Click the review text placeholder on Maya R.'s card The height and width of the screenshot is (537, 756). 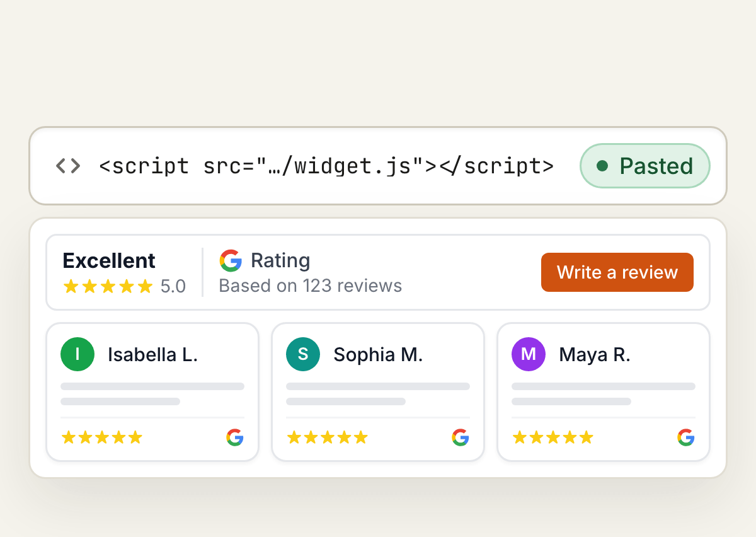coord(604,394)
